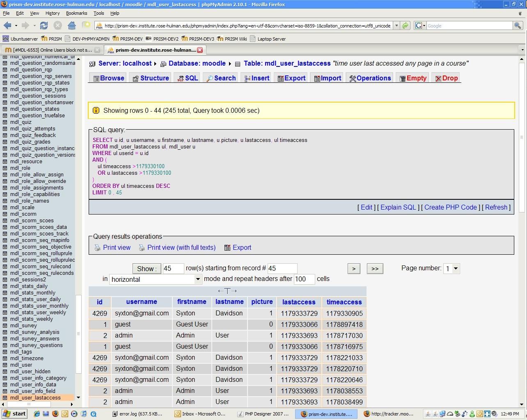Open the horizontal display mode dropdown
Viewport: 527px width, 420px height.
click(x=155, y=279)
